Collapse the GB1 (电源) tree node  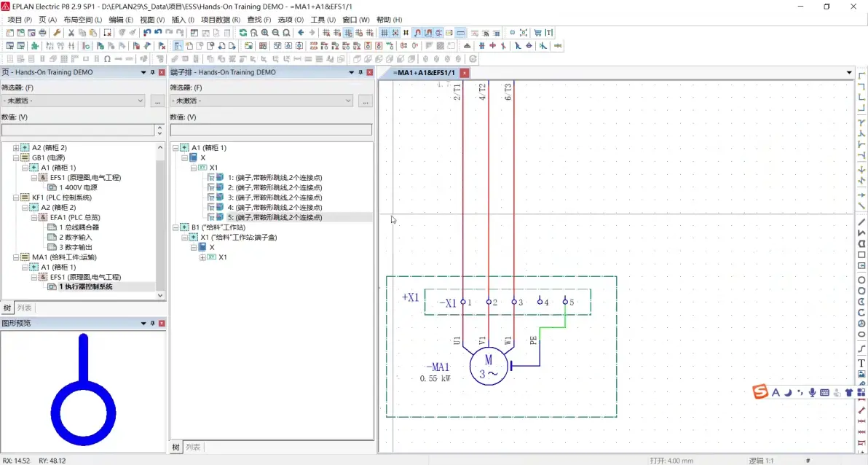(x=16, y=158)
